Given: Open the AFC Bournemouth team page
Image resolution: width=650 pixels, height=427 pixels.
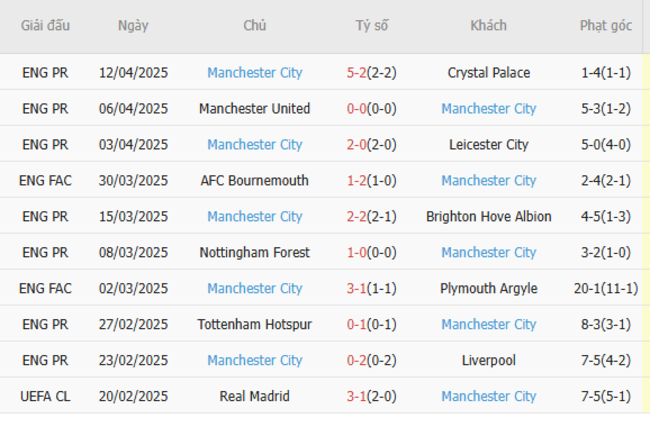Looking at the screenshot, I should tap(254, 181).
